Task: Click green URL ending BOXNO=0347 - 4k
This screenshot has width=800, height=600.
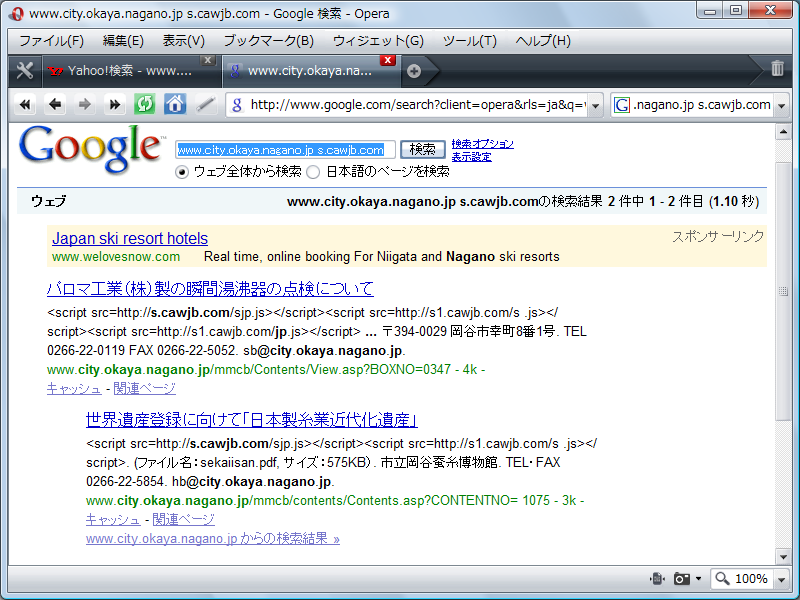Action: click(x=266, y=369)
